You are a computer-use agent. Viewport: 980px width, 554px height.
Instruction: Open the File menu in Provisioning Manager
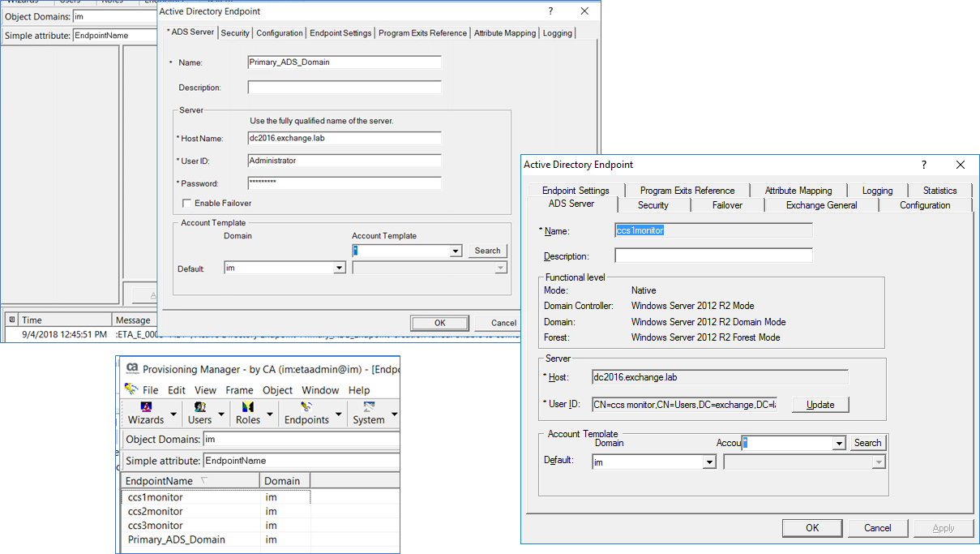[x=151, y=390]
